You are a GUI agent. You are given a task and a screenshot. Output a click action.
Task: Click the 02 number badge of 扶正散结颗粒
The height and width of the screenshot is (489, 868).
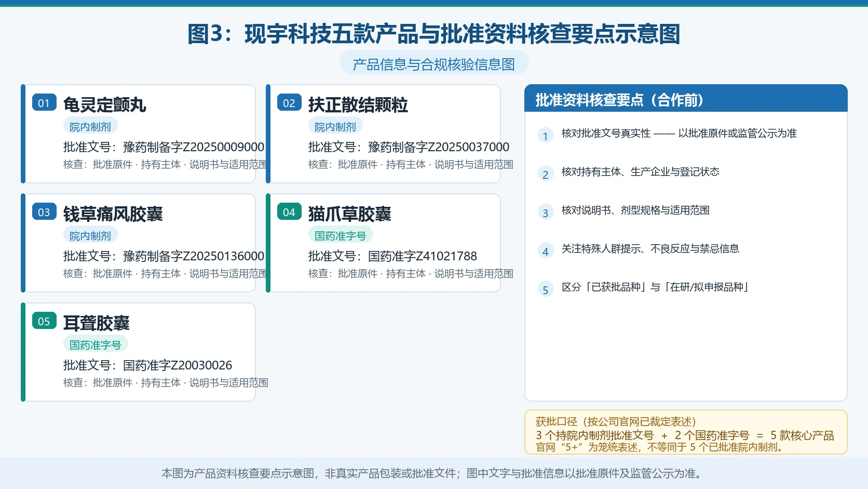[x=289, y=103]
